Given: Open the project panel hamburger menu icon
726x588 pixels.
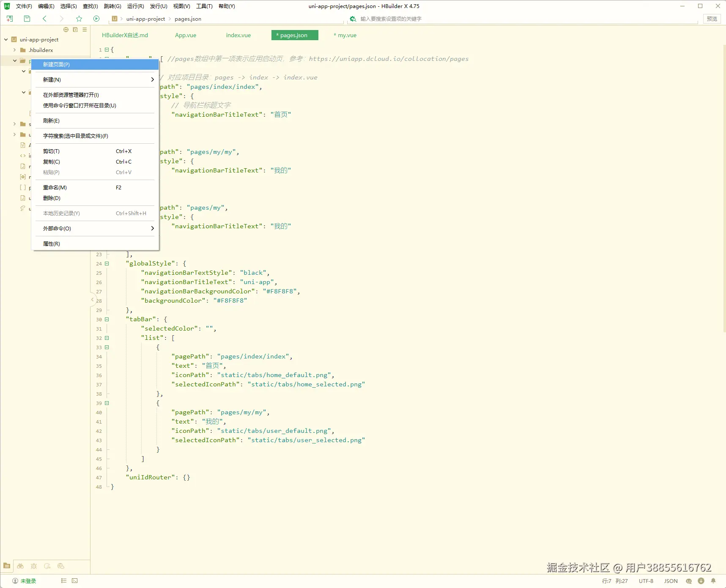Looking at the screenshot, I should (85, 30).
